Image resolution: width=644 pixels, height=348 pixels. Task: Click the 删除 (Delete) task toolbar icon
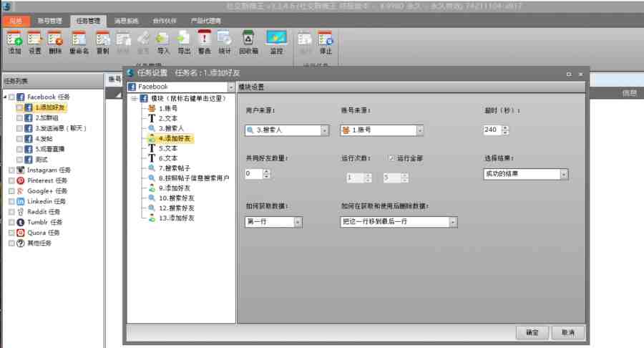pyautogui.click(x=55, y=42)
